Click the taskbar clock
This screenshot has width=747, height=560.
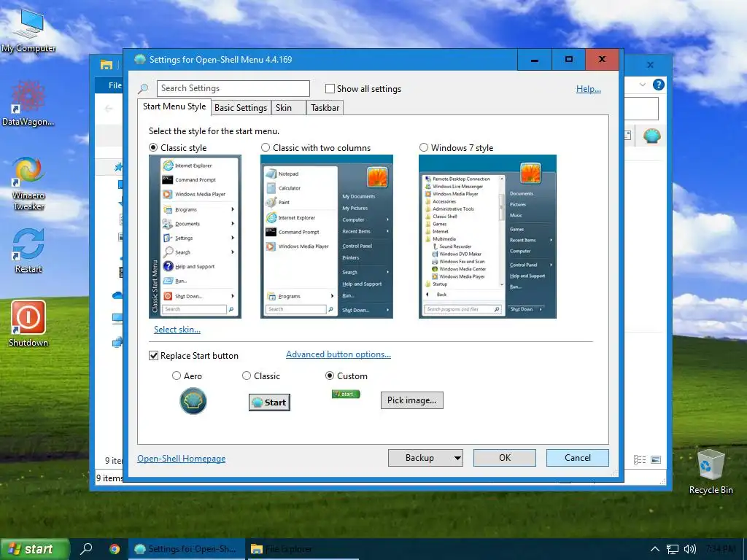(x=721, y=549)
